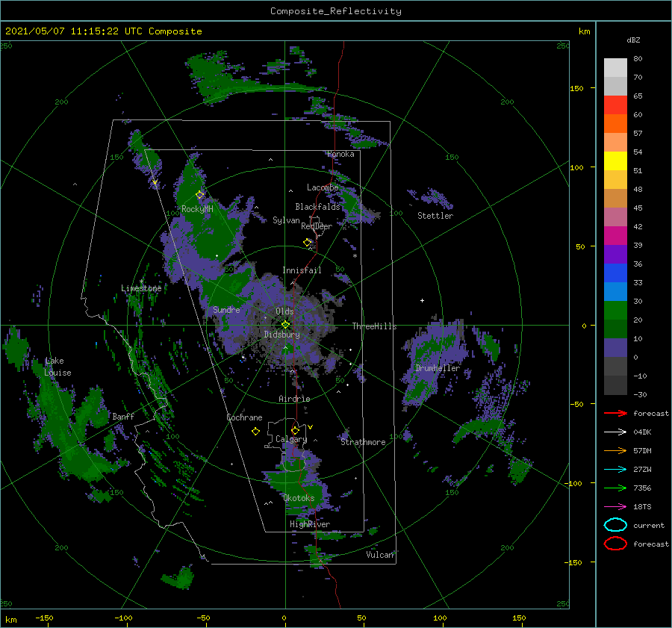The width and height of the screenshot is (672, 628).
Task: Click the Banff town label
Action: click(123, 416)
